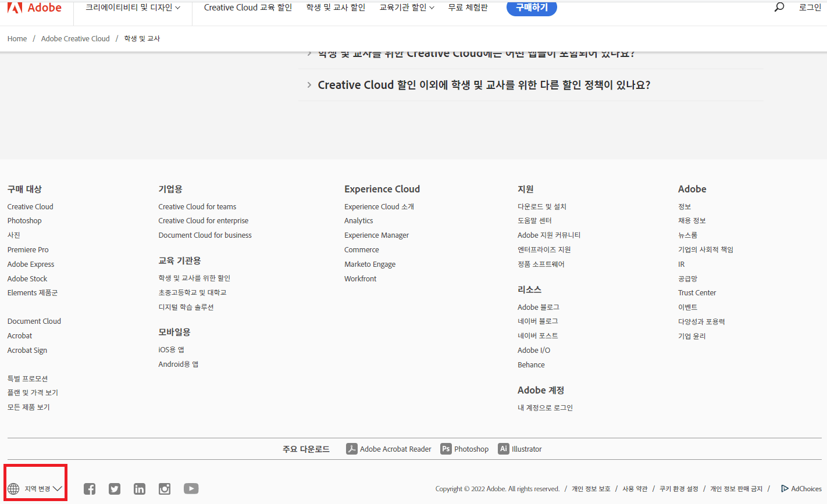Open 디지털 학습 솔루션 link
Screen dimensions: 827x504
pyautogui.click(x=186, y=308)
